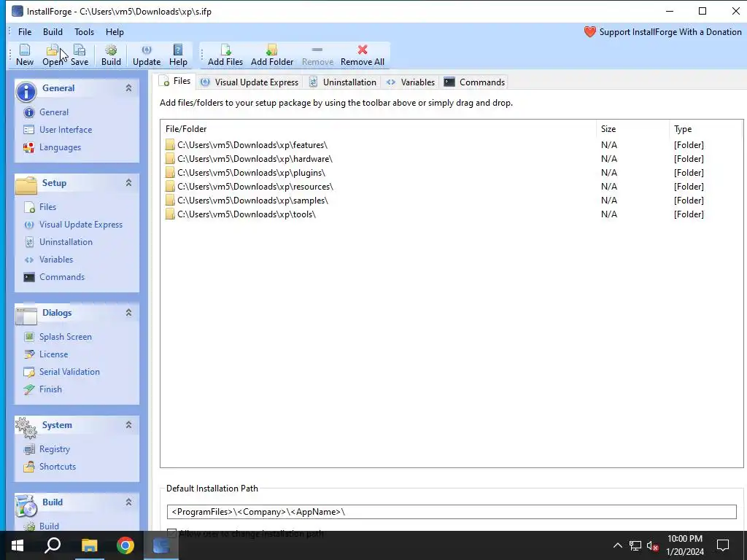Select the xp\samples\ folder row
Image resolution: width=747 pixels, height=560 pixels.
pos(451,201)
